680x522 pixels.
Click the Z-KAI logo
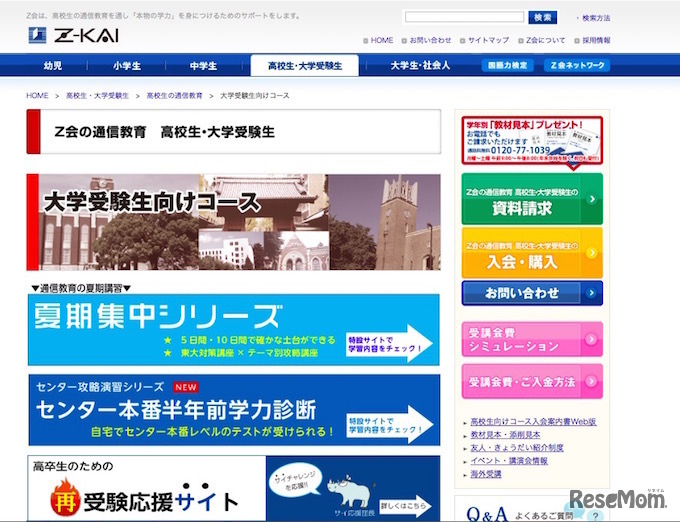click(x=73, y=35)
